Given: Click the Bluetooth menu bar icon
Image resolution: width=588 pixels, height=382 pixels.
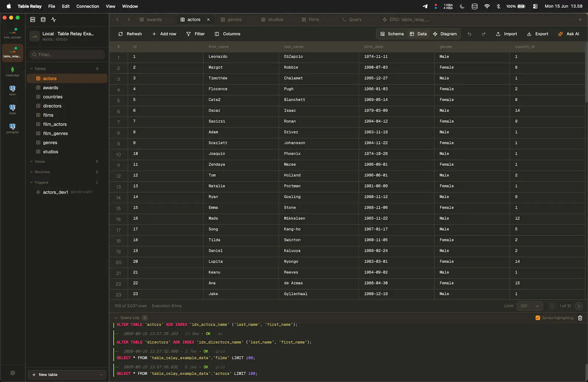Looking at the screenshot, I should [498, 6].
